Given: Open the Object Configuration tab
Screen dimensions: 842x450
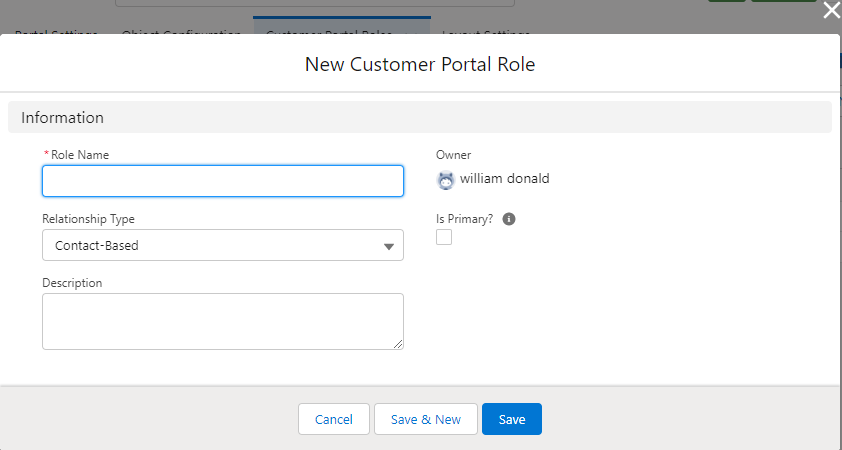Looking at the screenshot, I should (x=181, y=34).
